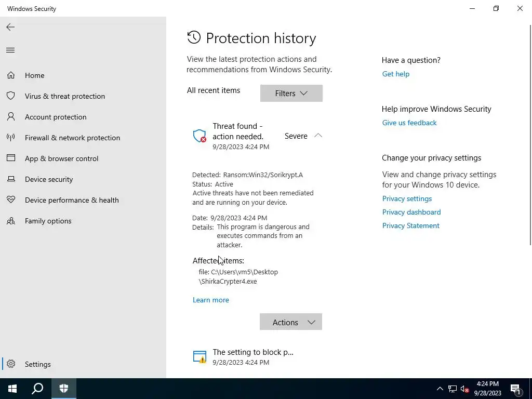The width and height of the screenshot is (532, 399).
Task: Click the Virus & threat protection shield icon
Action: click(11, 96)
